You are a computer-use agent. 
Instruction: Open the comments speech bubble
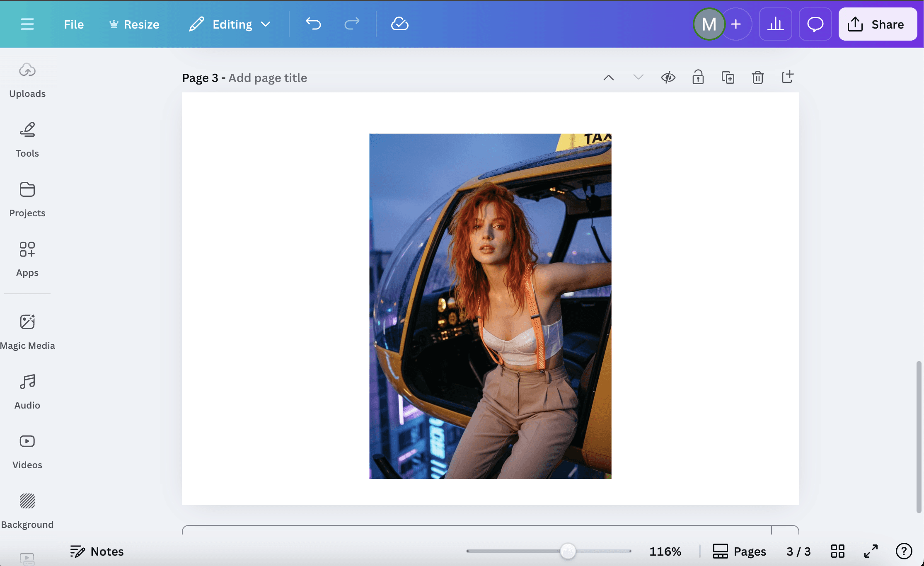[x=815, y=24]
